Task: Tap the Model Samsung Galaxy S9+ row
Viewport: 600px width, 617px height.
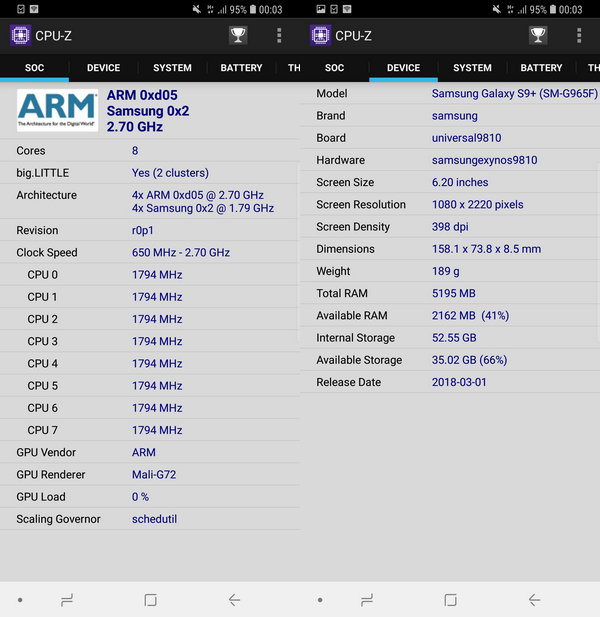Action: point(450,93)
